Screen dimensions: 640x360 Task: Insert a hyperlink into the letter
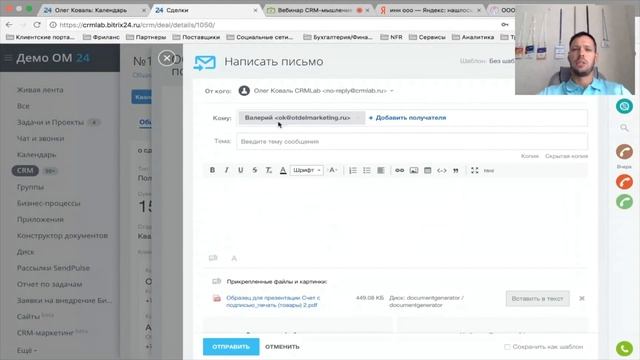(x=400, y=170)
